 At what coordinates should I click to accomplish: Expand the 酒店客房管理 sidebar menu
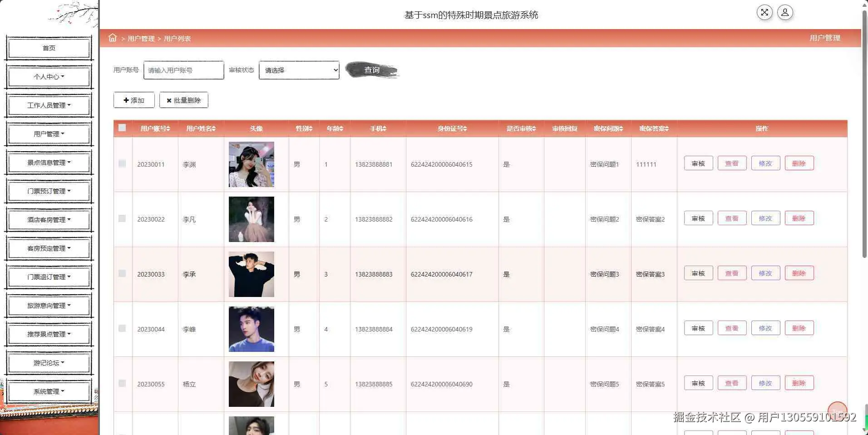tap(49, 219)
